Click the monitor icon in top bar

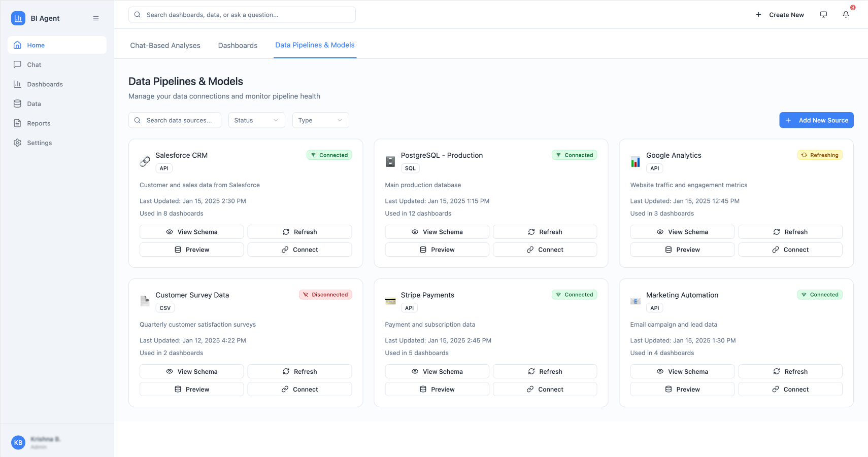tap(823, 15)
